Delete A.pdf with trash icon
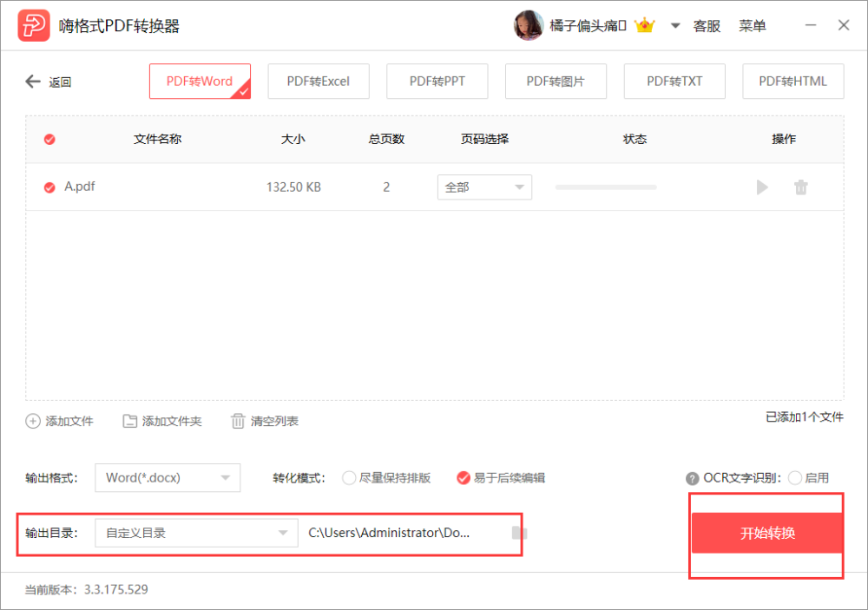 point(801,187)
